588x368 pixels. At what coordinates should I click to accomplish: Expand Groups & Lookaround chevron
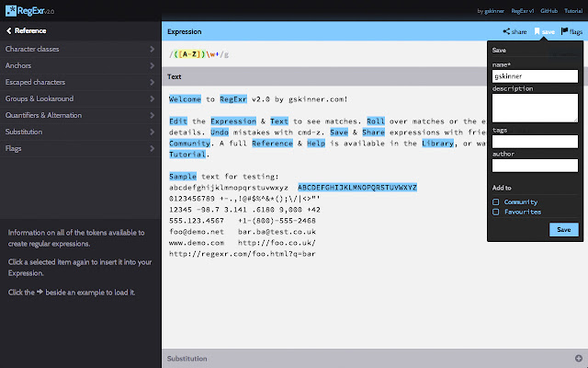152,98
